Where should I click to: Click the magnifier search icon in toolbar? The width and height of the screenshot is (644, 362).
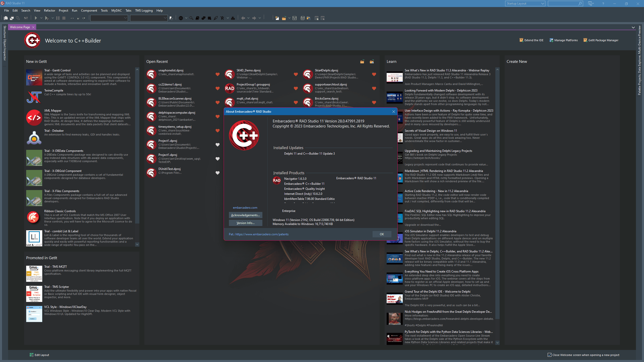pyautogui.click(x=191, y=18)
